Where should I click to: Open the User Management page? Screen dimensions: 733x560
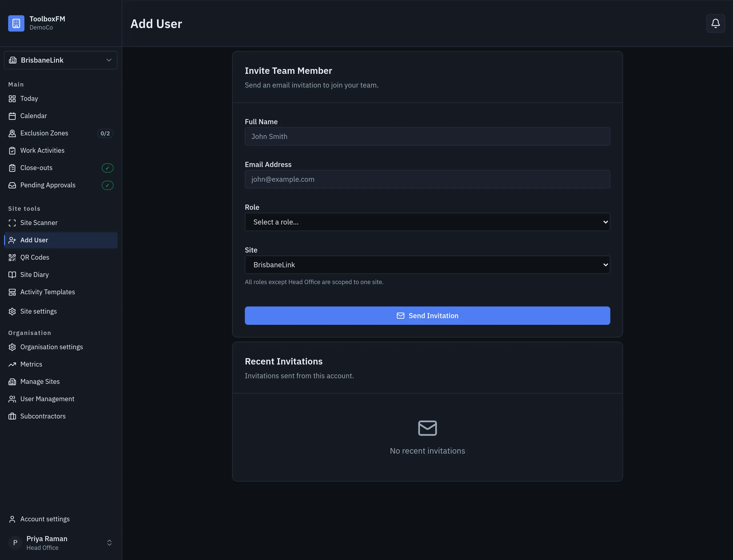click(x=61, y=399)
